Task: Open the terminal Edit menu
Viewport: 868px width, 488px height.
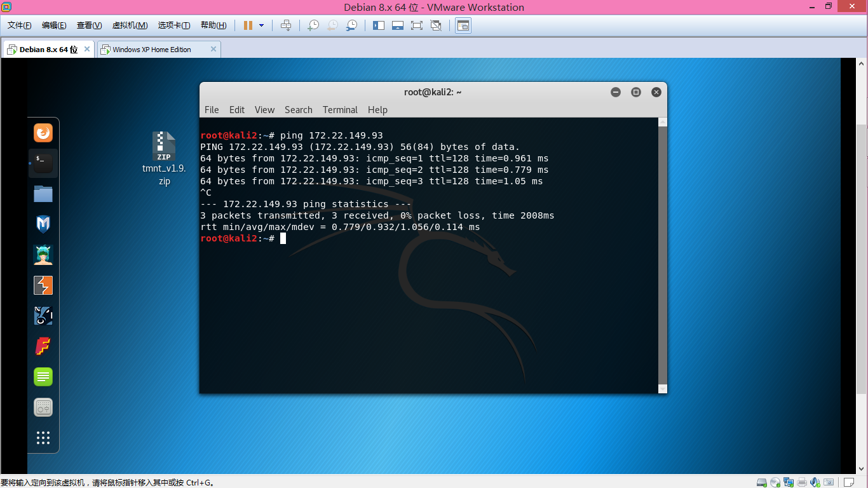Action: coord(237,110)
